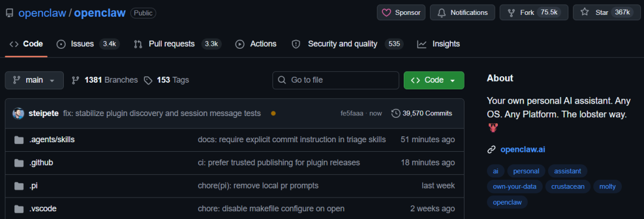This screenshot has height=219, width=644.
Task: Click the tag icon next to 153 Tags
Action: 148,80
